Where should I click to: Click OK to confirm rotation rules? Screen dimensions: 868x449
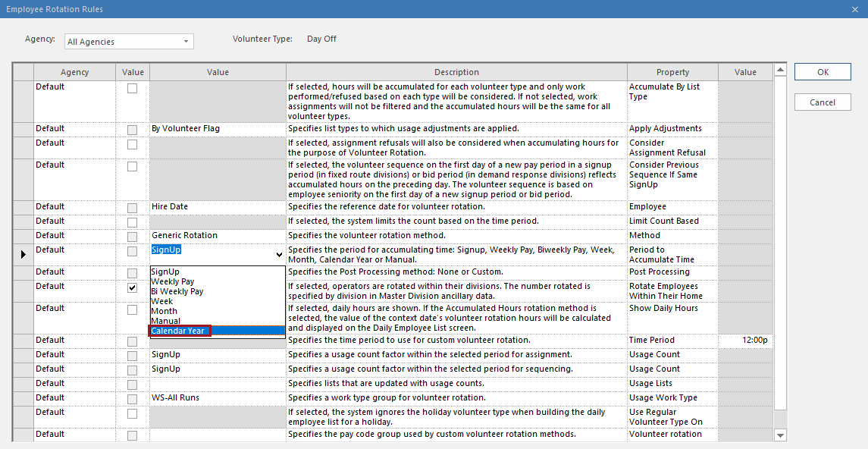pos(823,72)
